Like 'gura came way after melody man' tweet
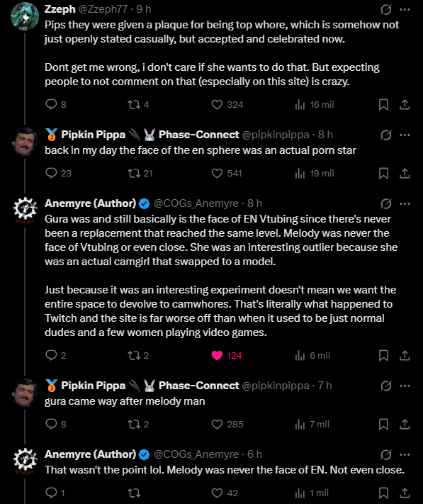This screenshot has width=423, height=504. tap(217, 425)
